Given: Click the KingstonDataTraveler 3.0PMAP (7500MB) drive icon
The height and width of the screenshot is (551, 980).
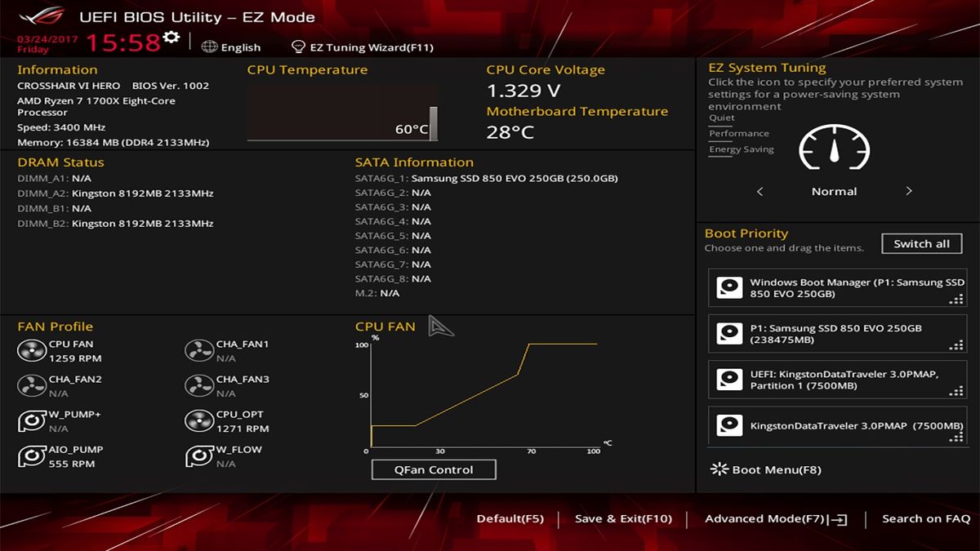Looking at the screenshot, I should pyautogui.click(x=728, y=425).
